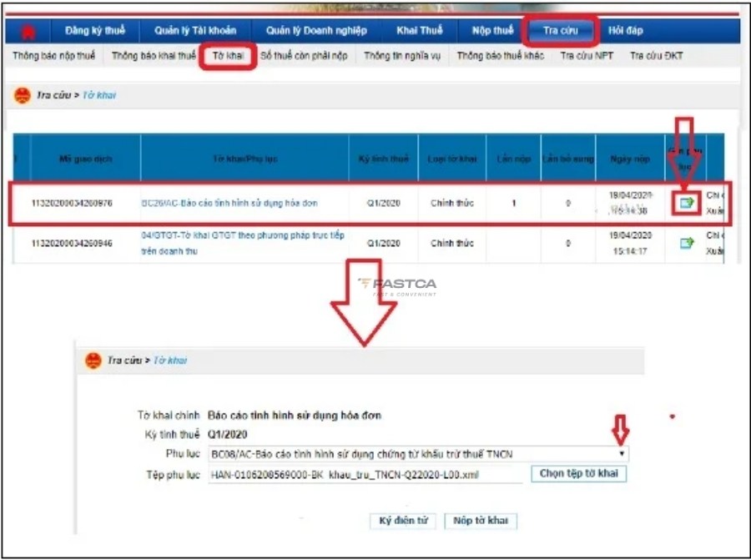Open the Nộp thuế menu
751x560 pixels.
click(x=492, y=31)
